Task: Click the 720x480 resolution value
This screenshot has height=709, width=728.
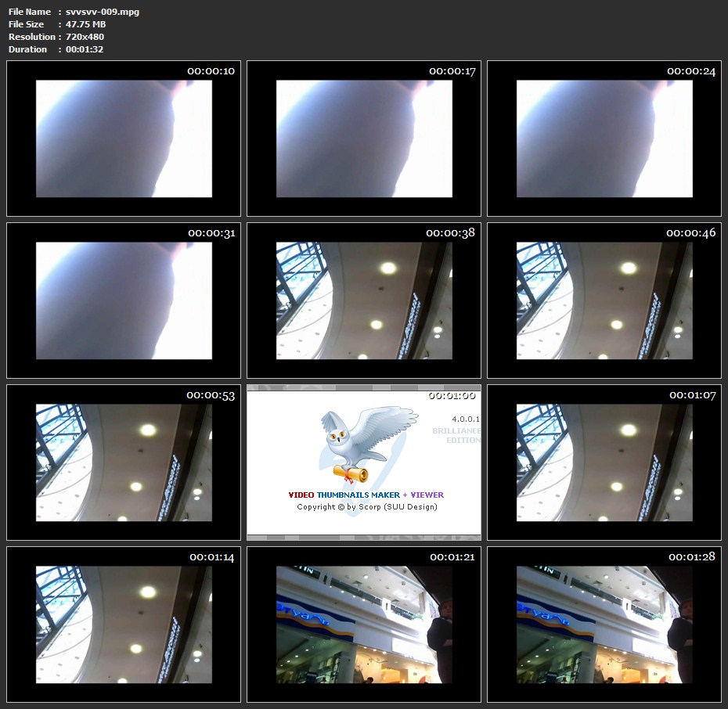Action: click(x=85, y=37)
